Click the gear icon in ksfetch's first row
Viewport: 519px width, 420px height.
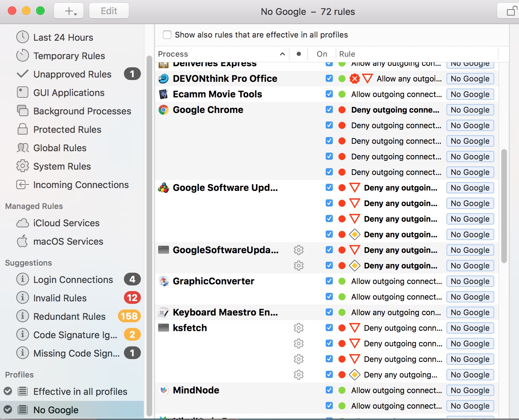(299, 328)
